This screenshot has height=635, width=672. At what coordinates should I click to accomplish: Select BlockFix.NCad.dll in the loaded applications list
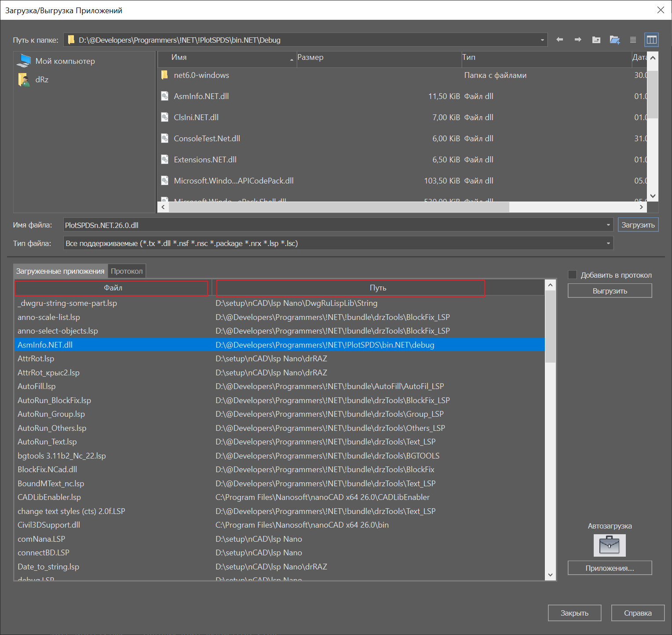pos(47,470)
